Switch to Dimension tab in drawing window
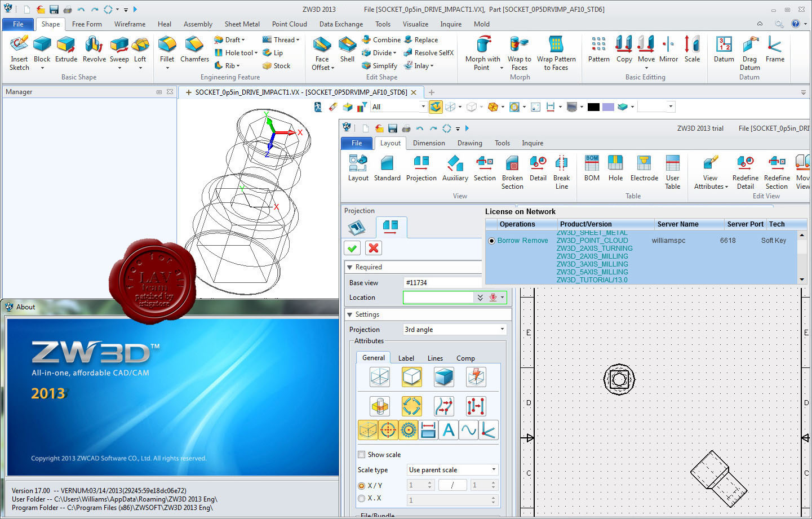 coord(429,143)
